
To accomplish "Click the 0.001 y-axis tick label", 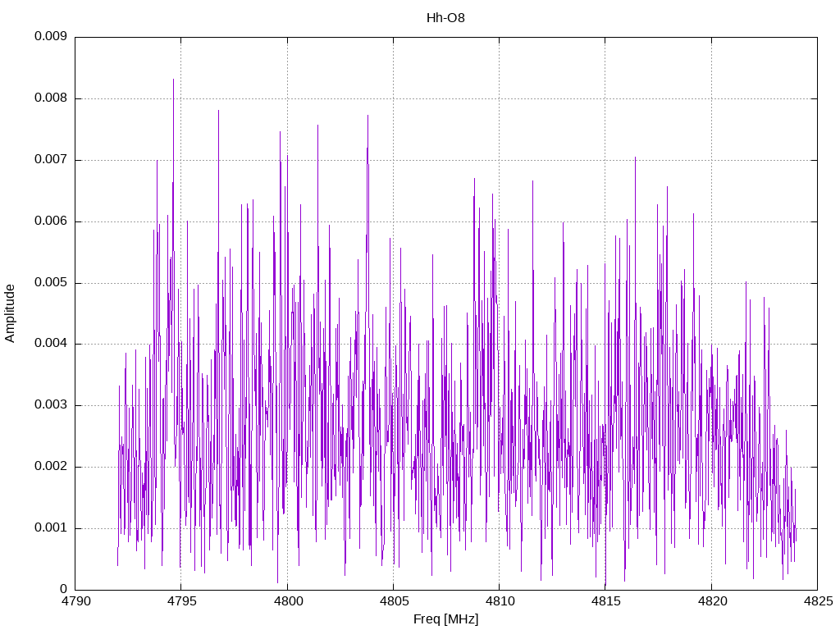I will click(x=51, y=528).
